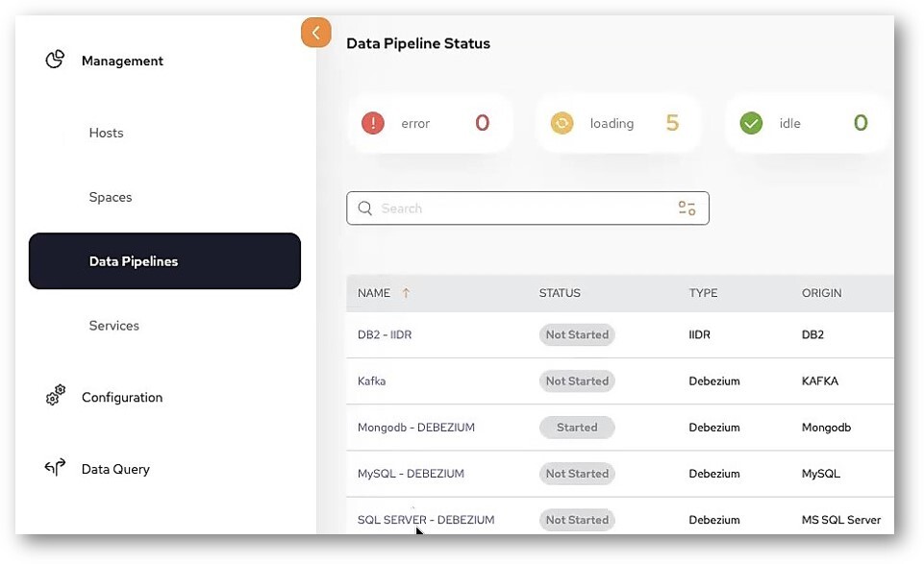
Task: Click Mongodb origin cell
Action: 826,428
